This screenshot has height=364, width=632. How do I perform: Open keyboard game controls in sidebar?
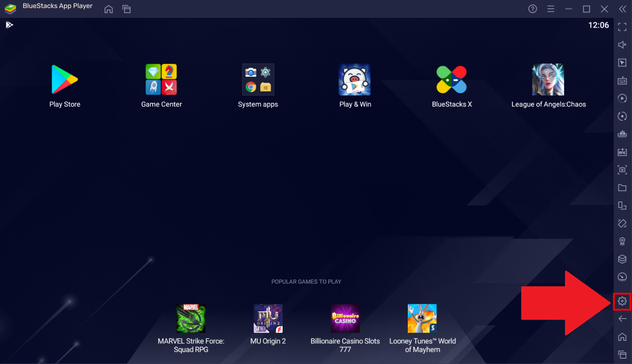coord(622,80)
